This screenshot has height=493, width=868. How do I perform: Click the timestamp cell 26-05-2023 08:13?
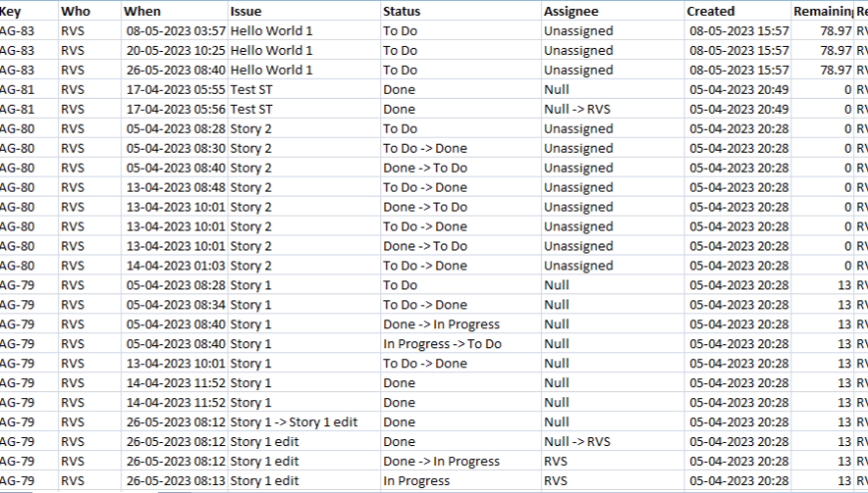[x=176, y=481]
